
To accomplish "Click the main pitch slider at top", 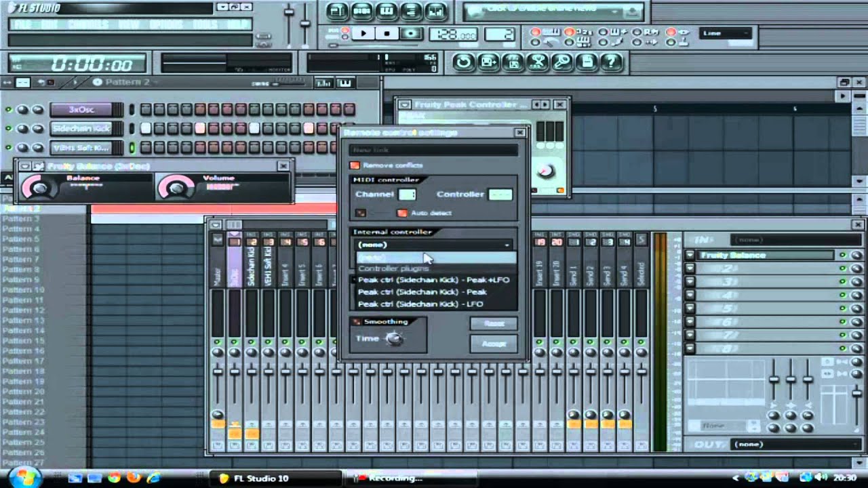I will click(306, 23).
